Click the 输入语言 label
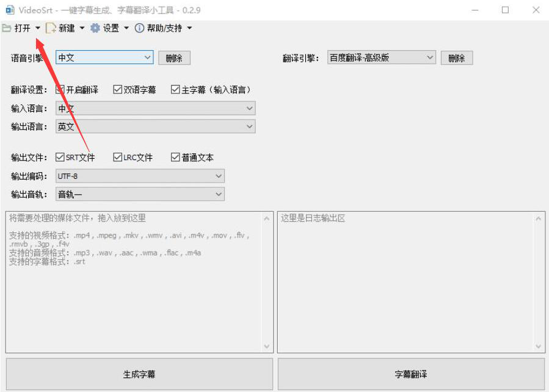549x392 pixels. pyautogui.click(x=29, y=109)
